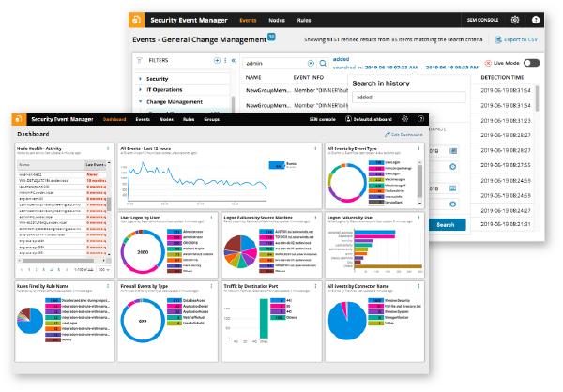Viewport: 563px width, 392px height.
Task: Click first blue legend swatch in Firewall Events
Action: (175, 300)
